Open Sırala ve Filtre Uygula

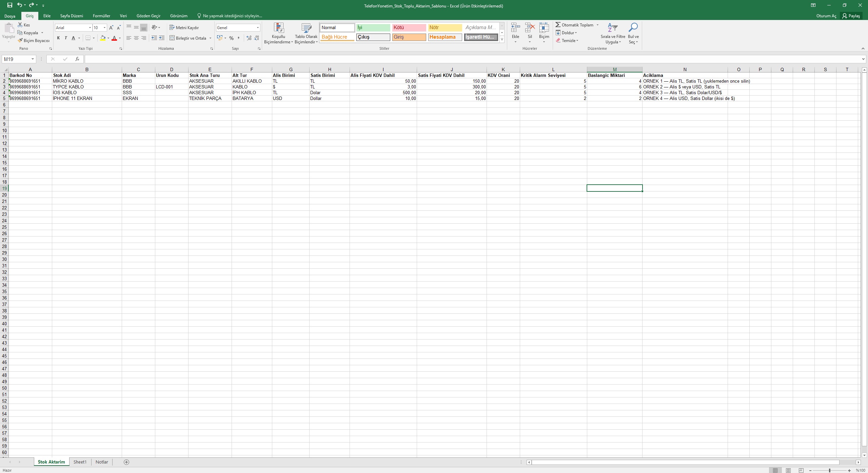click(613, 34)
